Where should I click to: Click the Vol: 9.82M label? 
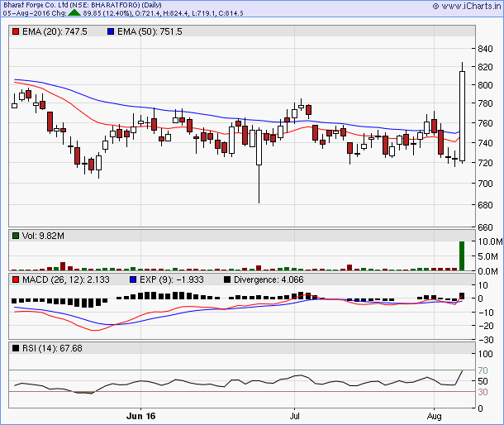(43, 236)
